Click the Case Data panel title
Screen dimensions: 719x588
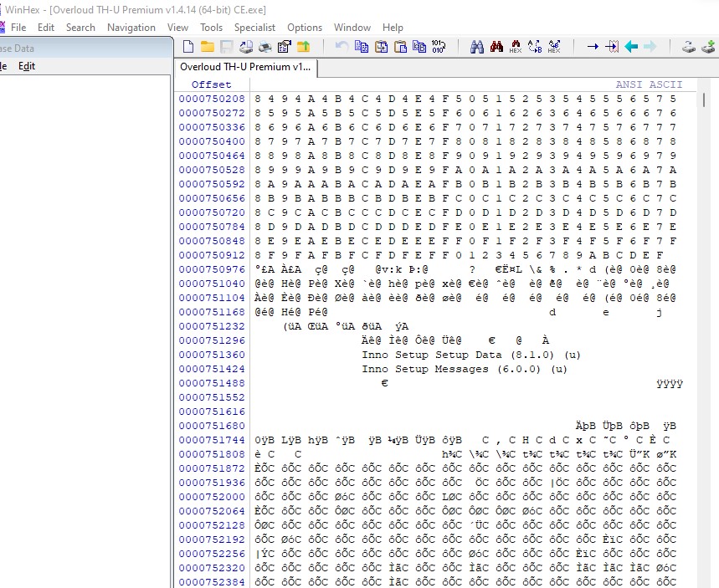pyautogui.click(x=17, y=49)
